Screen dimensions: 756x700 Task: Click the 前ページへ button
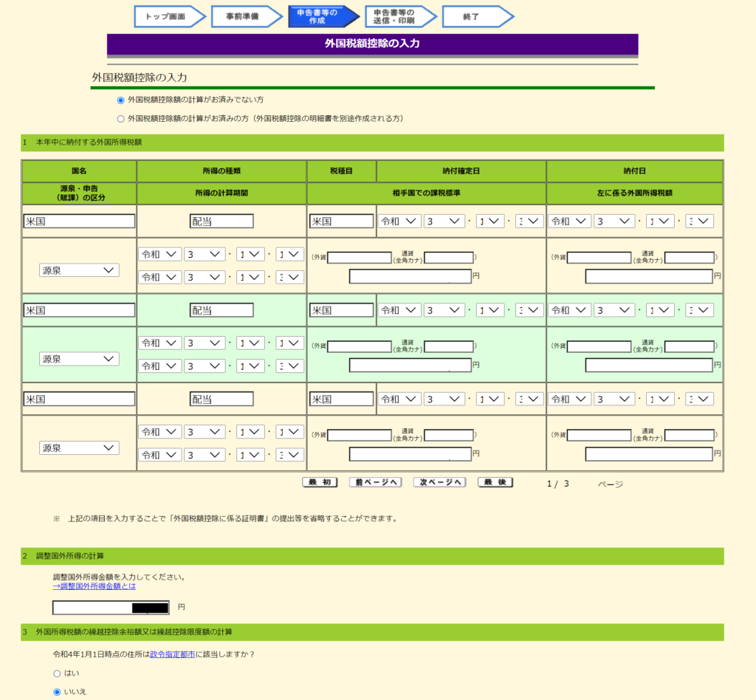point(376,483)
